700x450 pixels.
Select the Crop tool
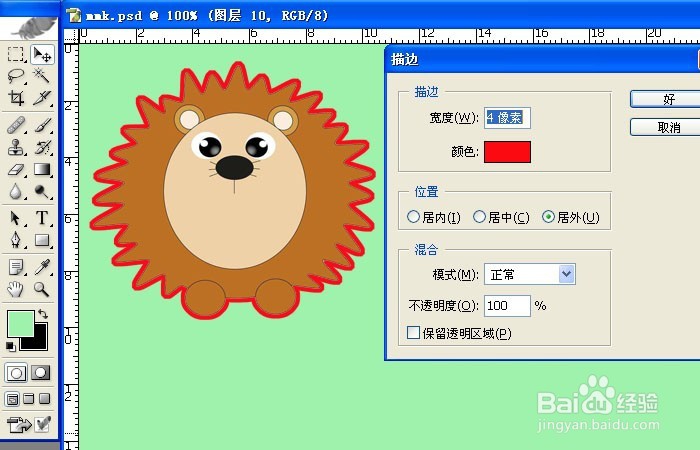pos(16,98)
